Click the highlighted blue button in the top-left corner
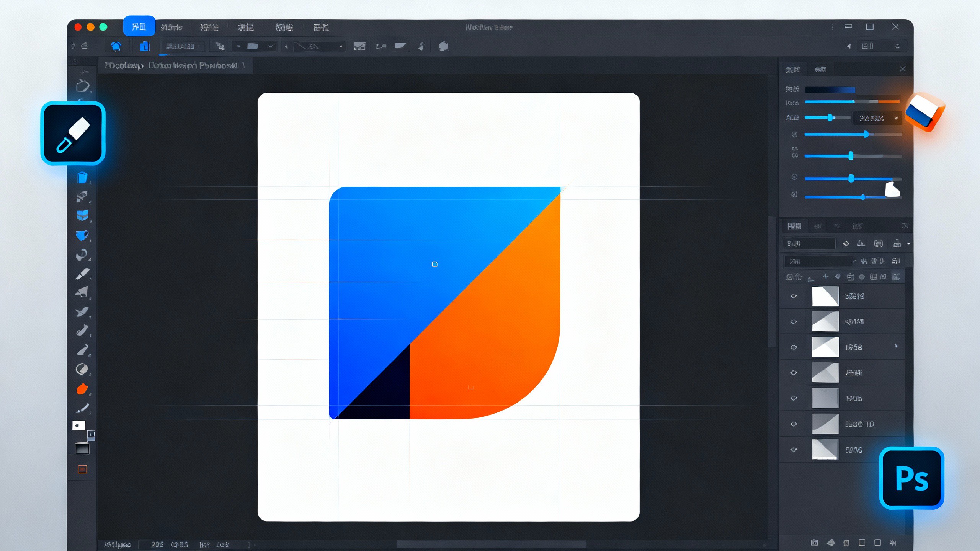This screenshot has height=551, width=980. (139, 27)
